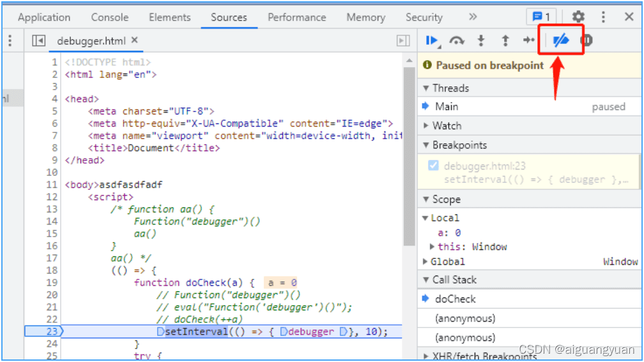Click the Step out of function icon
The image size is (644, 362).
coord(505,41)
